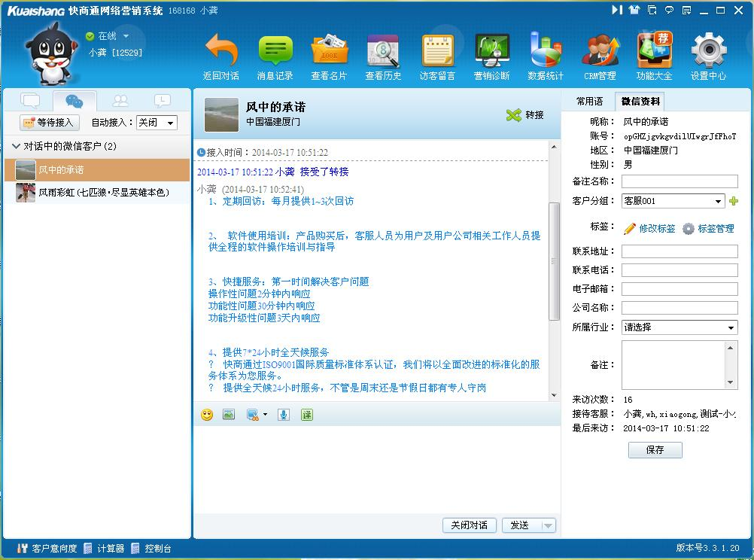
Task: Click the green 译 translate icon
Action: [307, 414]
